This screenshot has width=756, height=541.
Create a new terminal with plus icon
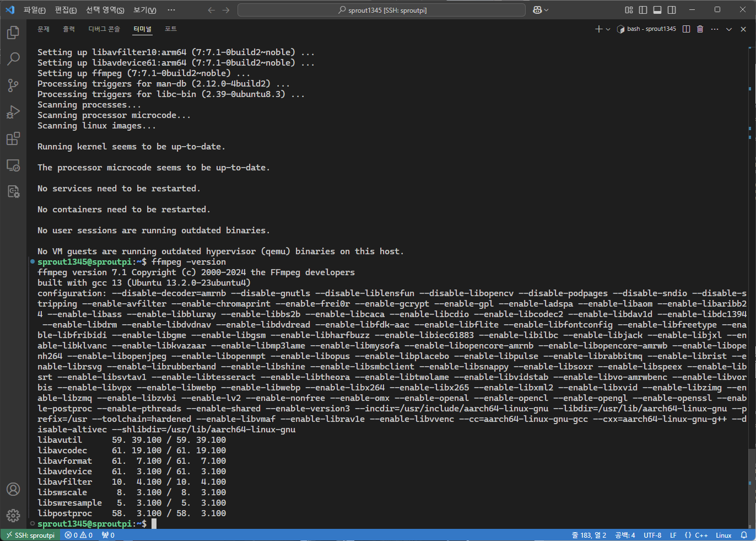pos(599,29)
